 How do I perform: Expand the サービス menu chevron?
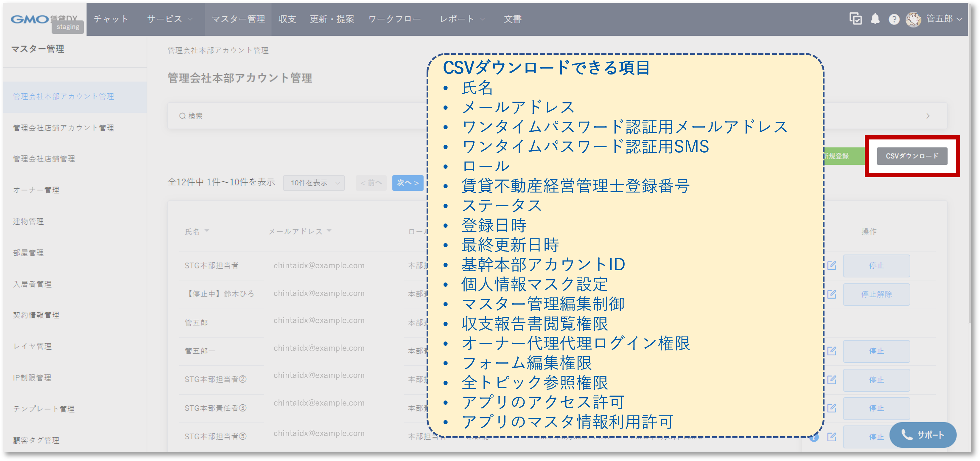coord(190,19)
